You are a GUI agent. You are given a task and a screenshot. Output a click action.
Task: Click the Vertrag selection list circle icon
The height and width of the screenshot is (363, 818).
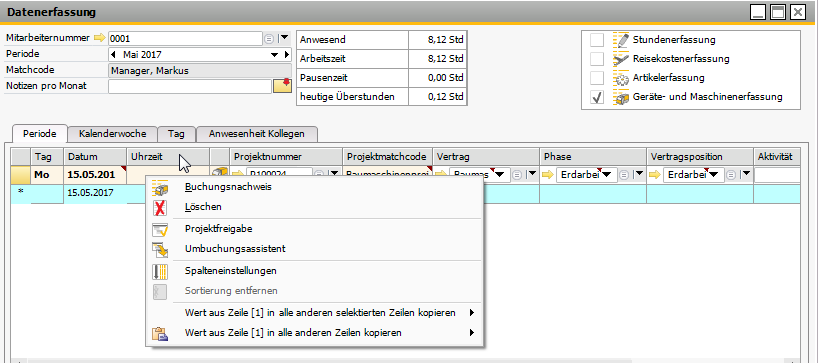[517, 175]
